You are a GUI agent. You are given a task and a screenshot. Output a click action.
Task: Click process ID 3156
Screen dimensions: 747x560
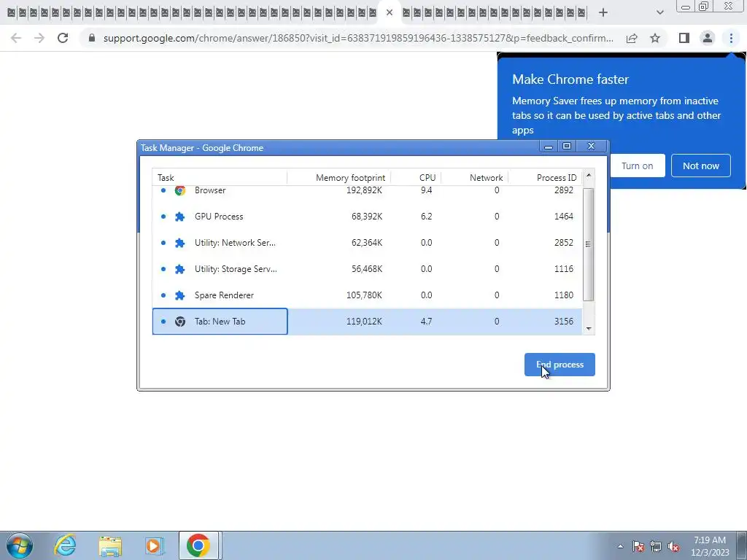point(564,322)
